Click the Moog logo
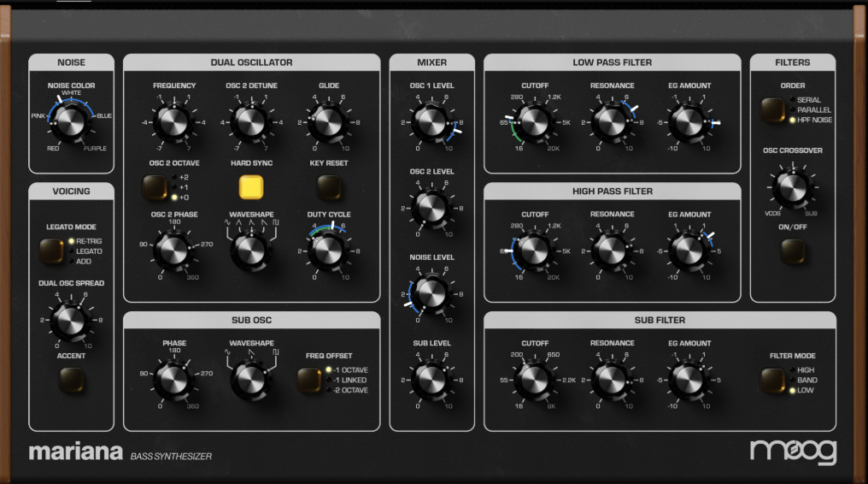This screenshot has width=868, height=484. pyautogui.click(x=793, y=452)
